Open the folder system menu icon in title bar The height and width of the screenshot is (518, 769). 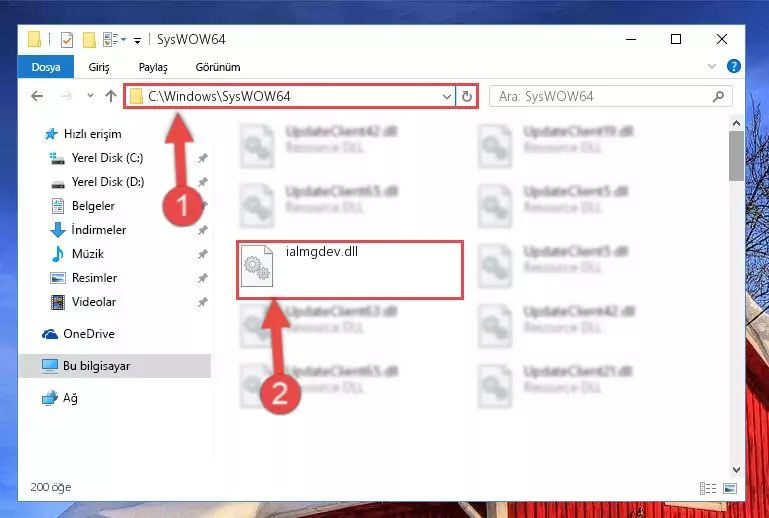point(34,39)
